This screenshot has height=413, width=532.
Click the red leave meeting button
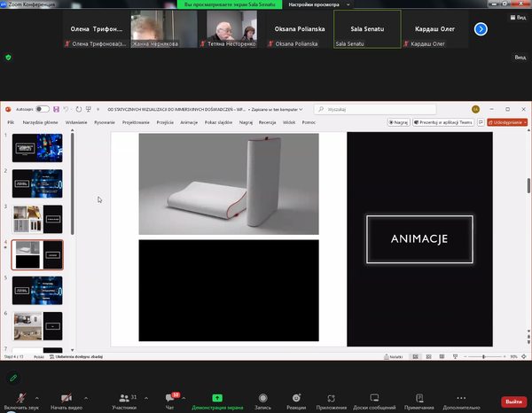click(x=512, y=401)
